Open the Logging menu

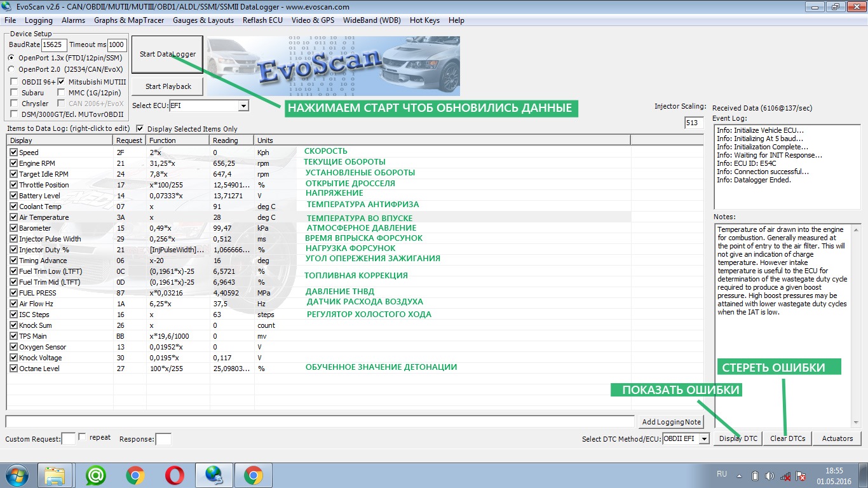(39, 20)
